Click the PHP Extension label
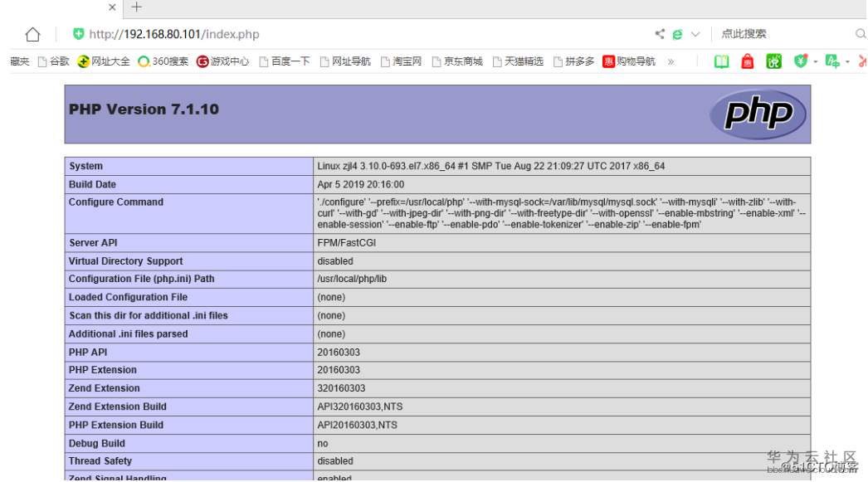 [x=102, y=370]
